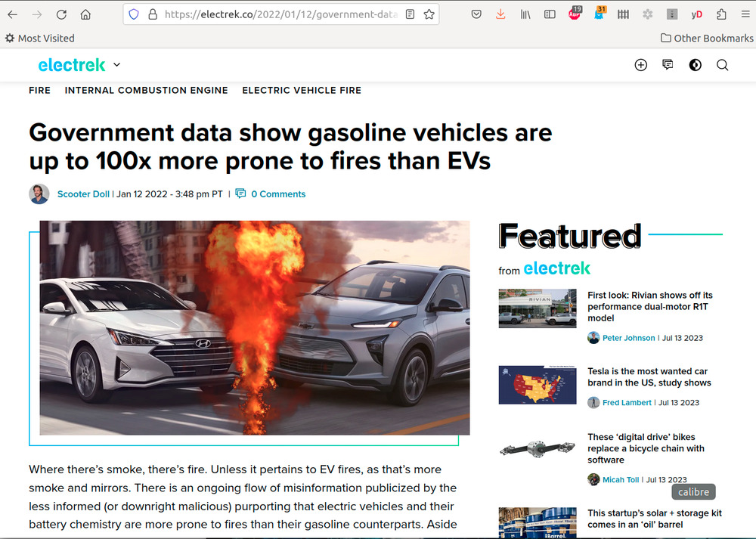
Task: Click the comment bubble icon beside 0 Comments
Action: (x=240, y=194)
